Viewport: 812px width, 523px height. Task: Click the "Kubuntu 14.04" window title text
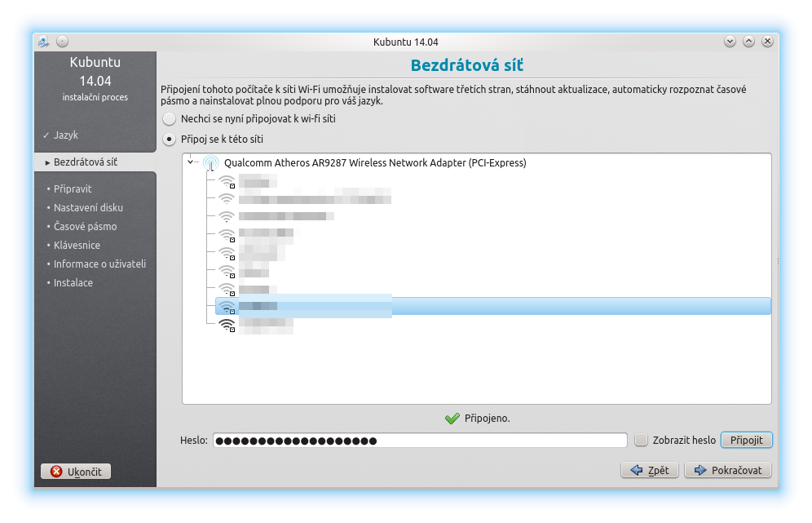click(x=405, y=42)
